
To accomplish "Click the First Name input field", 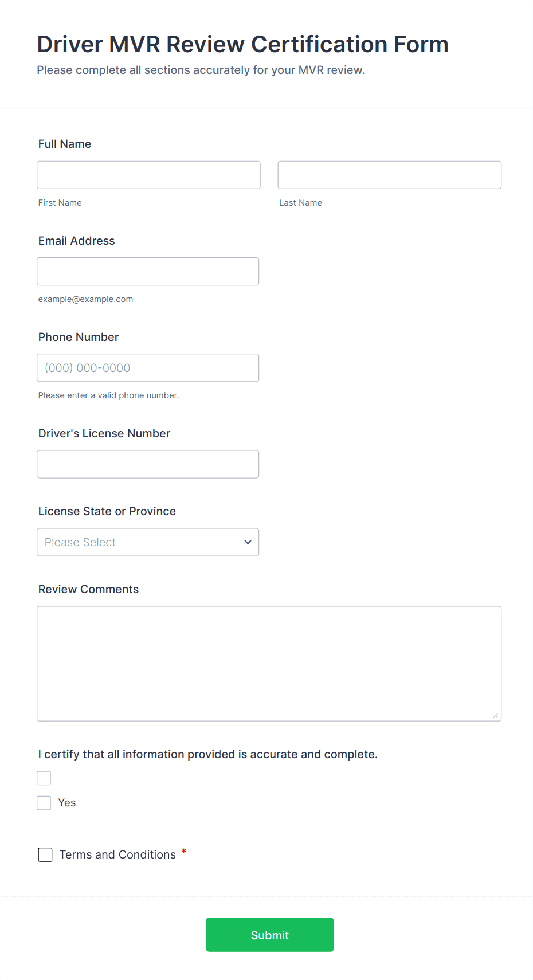I will pos(148,175).
